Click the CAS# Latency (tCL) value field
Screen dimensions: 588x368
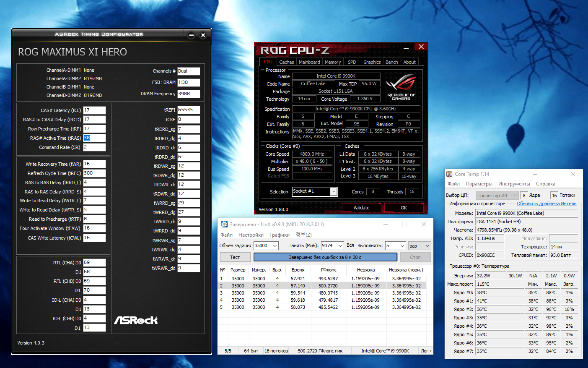click(94, 110)
